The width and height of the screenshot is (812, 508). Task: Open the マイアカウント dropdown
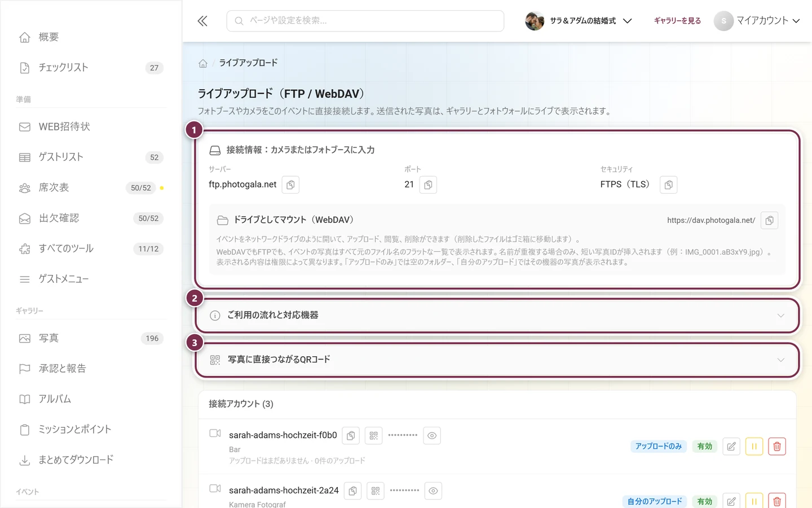[757, 21]
